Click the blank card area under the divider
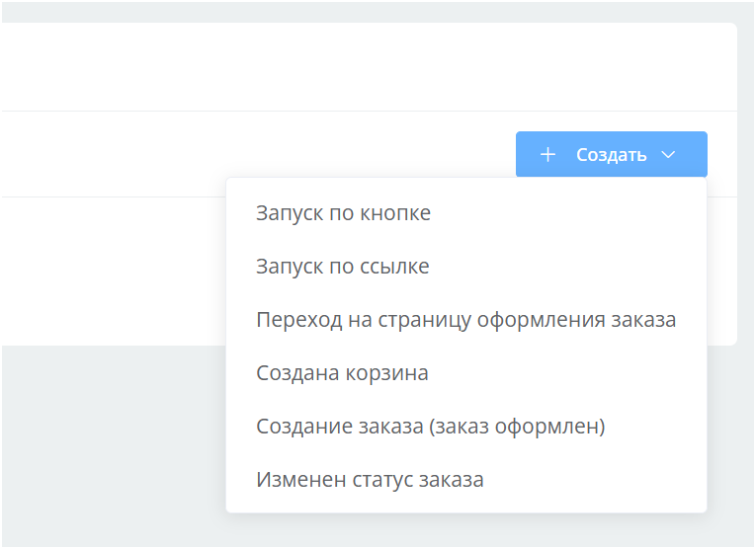 (x=109, y=272)
